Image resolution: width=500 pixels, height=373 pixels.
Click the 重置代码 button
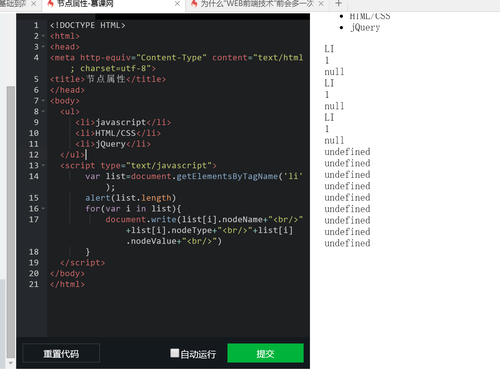(61, 353)
